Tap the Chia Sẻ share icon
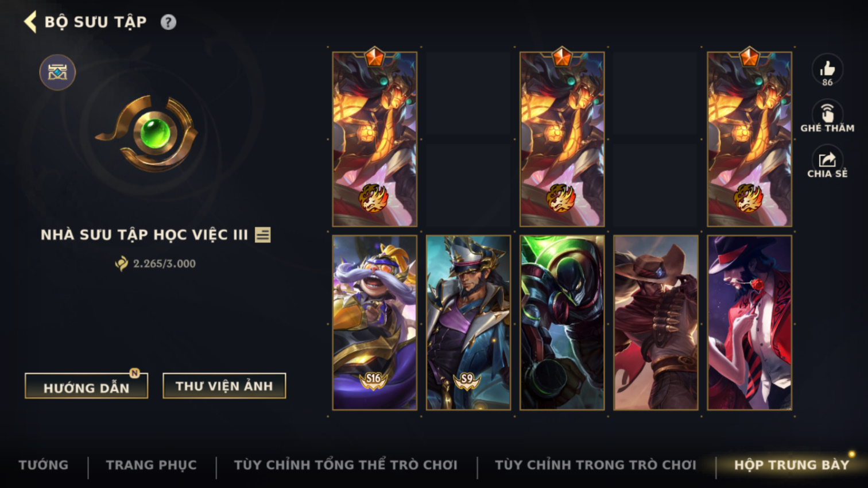 827,159
